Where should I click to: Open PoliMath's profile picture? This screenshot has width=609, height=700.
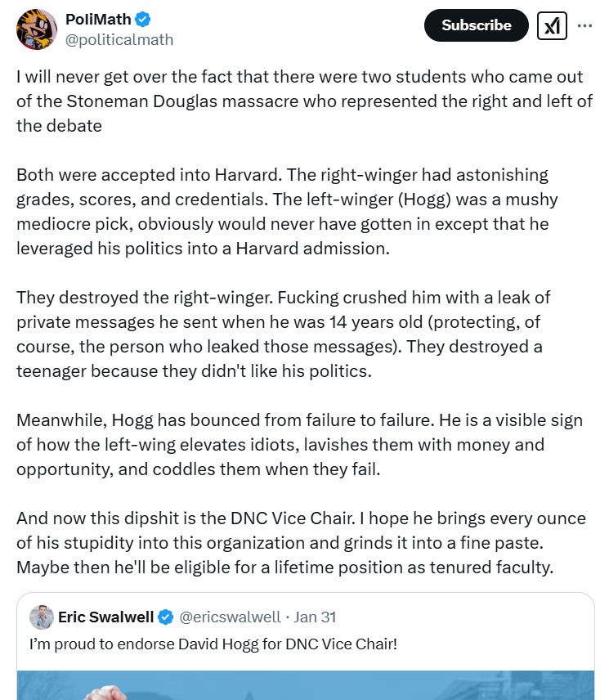pyautogui.click(x=37, y=29)
